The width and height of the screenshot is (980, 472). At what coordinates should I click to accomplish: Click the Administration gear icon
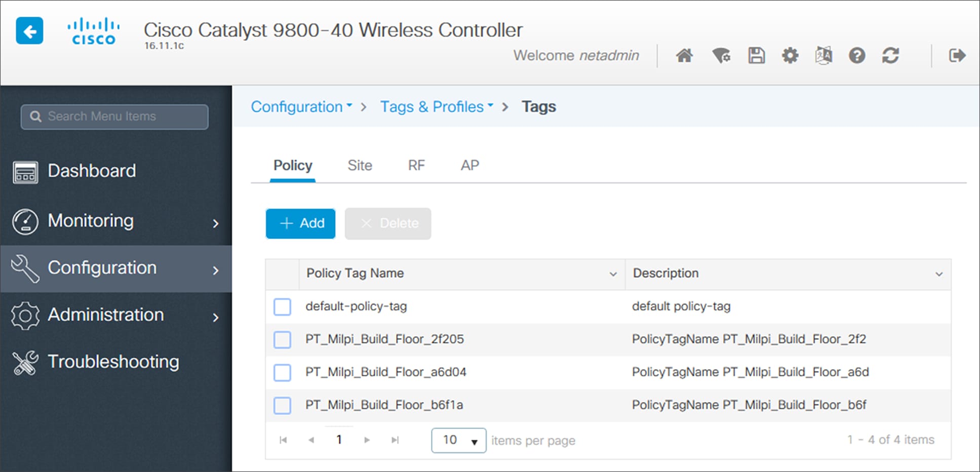coord(25,316)
